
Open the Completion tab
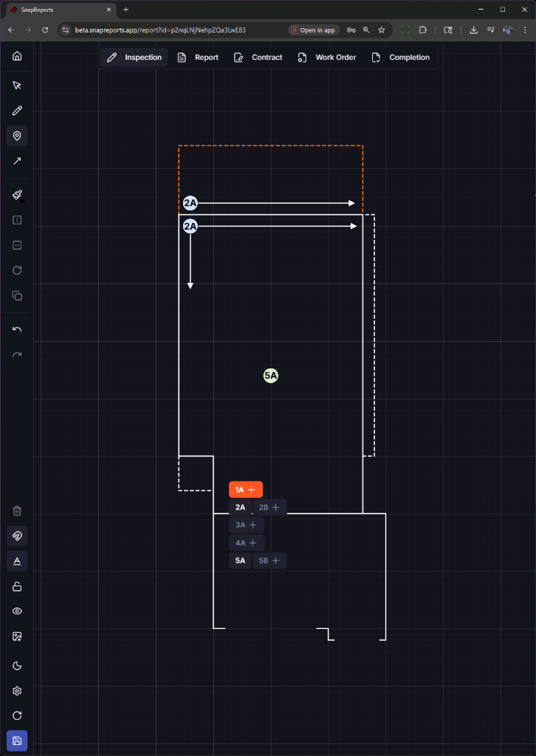pyautogui.click(x=401, y=58)
